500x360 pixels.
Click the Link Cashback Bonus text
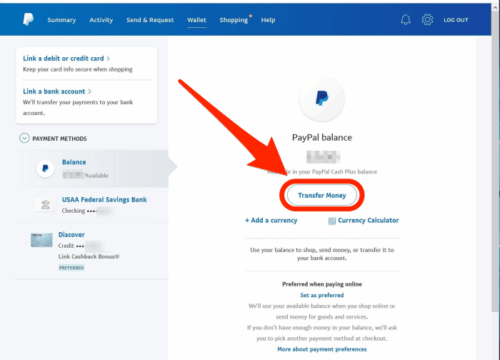[x=89, y=256]
